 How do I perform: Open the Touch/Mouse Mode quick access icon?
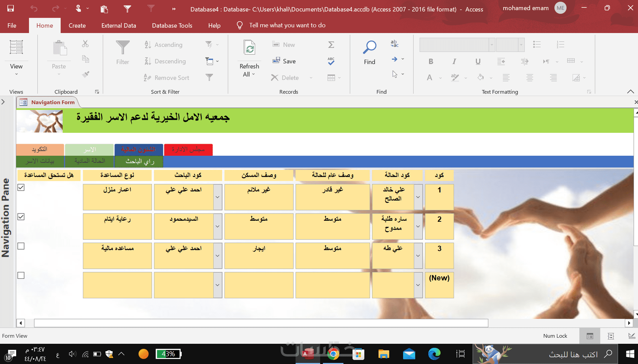[x=78, y=8]
